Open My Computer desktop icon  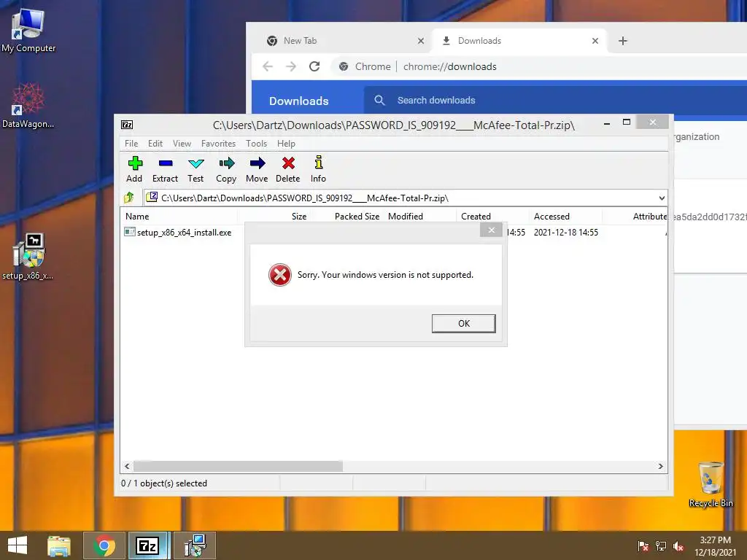tap(28, 30)
